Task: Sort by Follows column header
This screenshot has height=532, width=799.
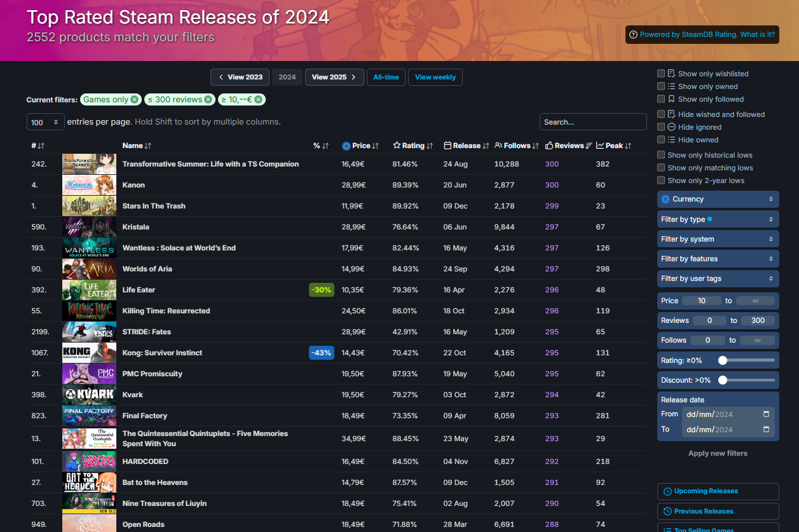Action: (517, 146)
